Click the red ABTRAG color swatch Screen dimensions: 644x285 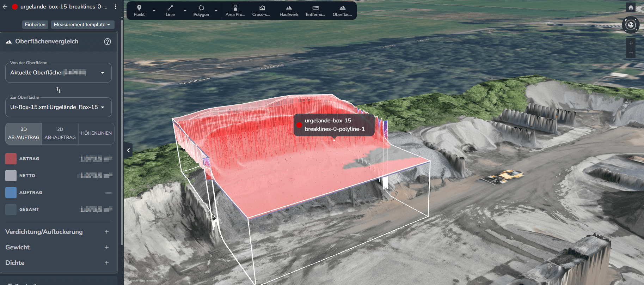click(x=11, y=159)
